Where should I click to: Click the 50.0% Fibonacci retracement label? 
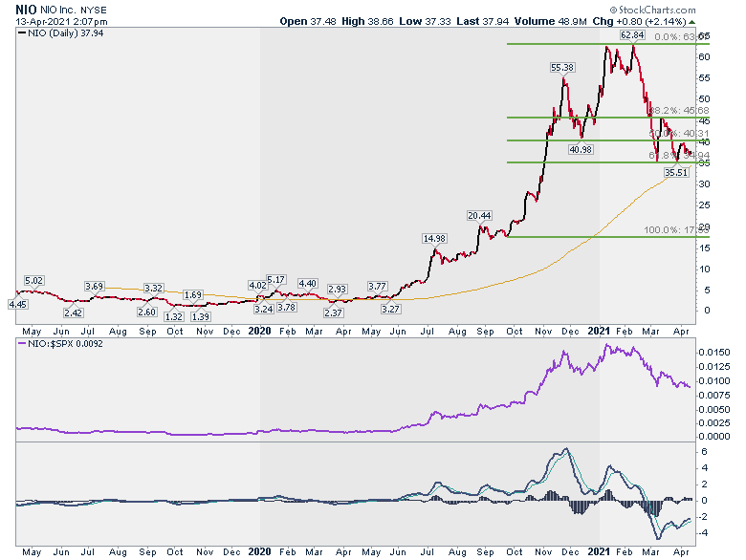(679, 134)
